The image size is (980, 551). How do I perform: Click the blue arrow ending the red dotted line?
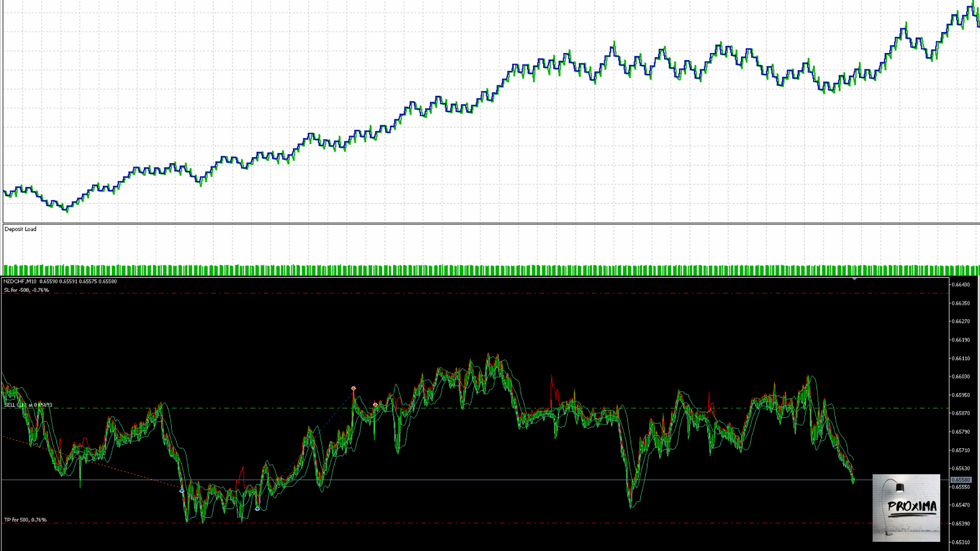point(182,490)
